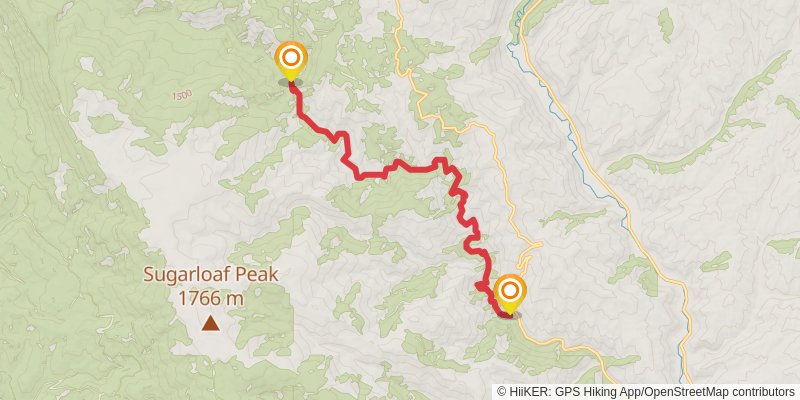This screenshot has height=400, width=800.
Task: Click the Sugarloaf Peak name label
Action: click(211, 274)
